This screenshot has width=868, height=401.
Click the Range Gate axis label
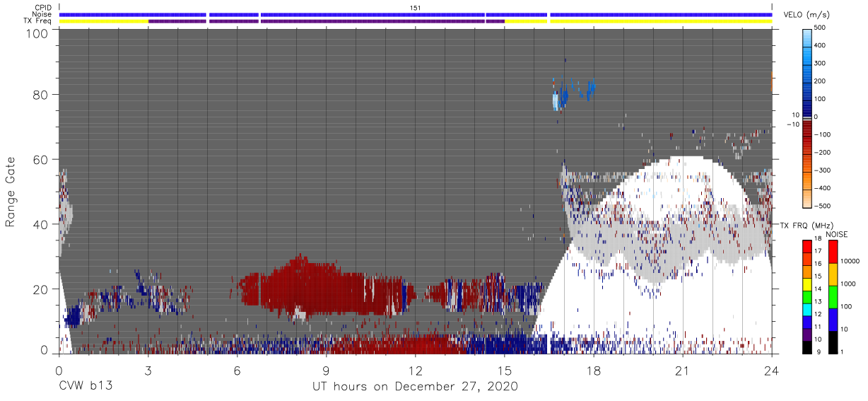tap(11, 192)
